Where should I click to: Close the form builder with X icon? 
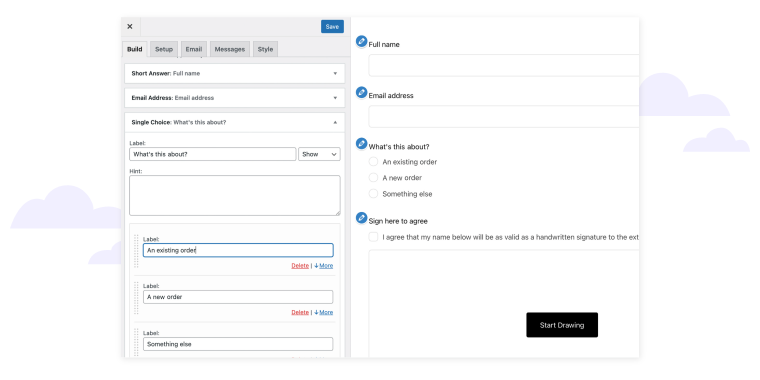[x=129, y=27]
